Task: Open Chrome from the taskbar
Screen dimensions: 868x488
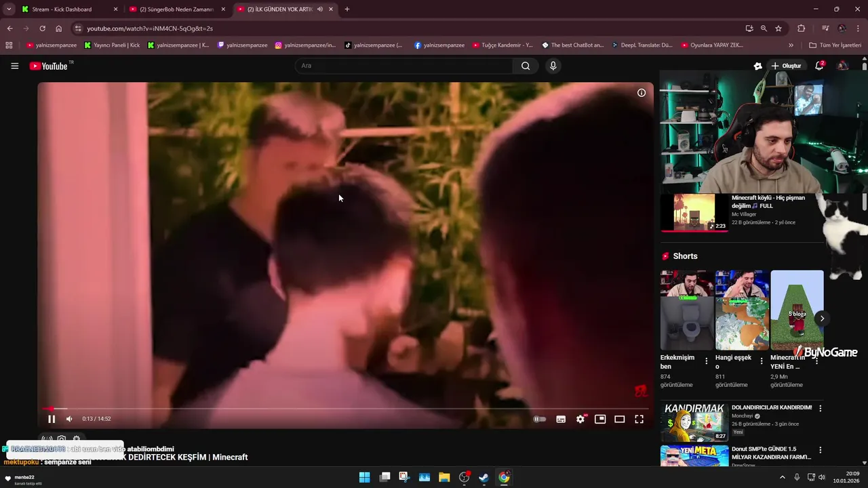Action: click(x=504, y=477)
